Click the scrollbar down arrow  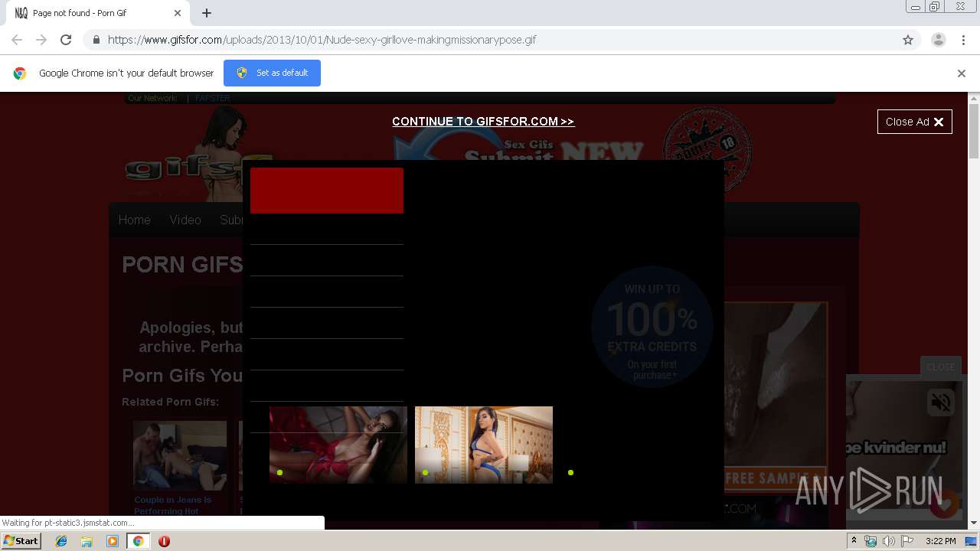click(x=974, y=523)
